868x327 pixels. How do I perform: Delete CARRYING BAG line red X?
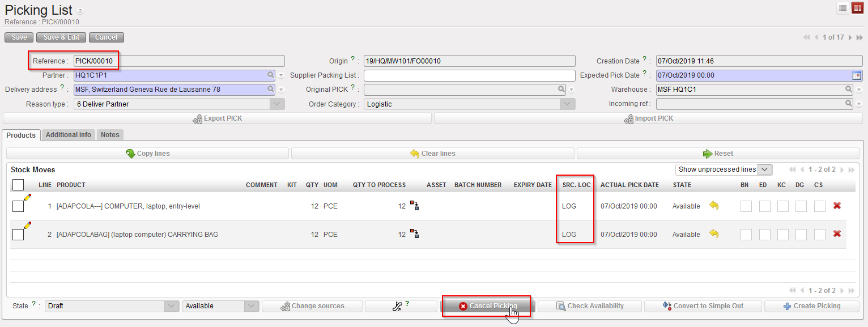837,234
